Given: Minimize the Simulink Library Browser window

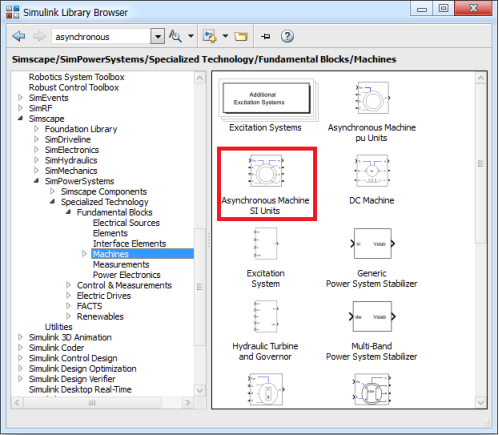Looking at the screenshot, I should 421,8.
